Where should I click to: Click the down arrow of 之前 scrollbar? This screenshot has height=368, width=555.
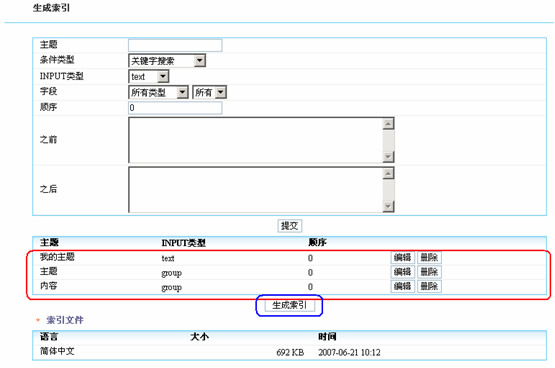[388, 156]
